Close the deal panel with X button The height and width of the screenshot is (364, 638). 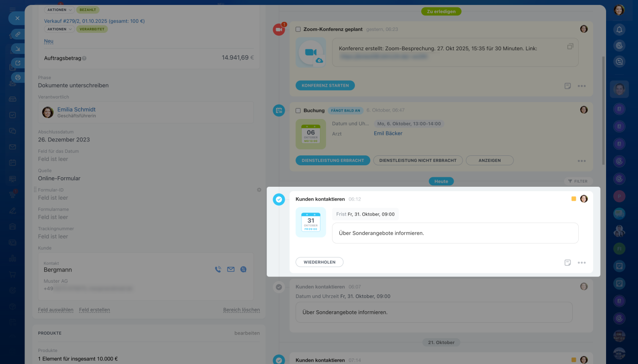17,18
